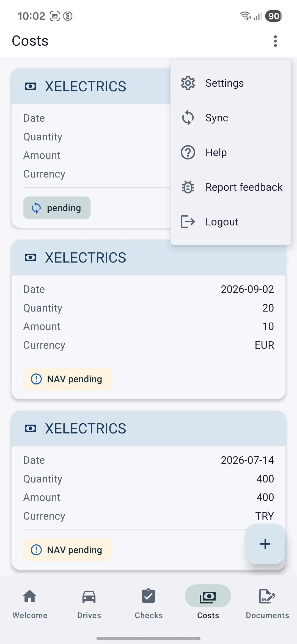Open Settings from the menu

point(231,83)
